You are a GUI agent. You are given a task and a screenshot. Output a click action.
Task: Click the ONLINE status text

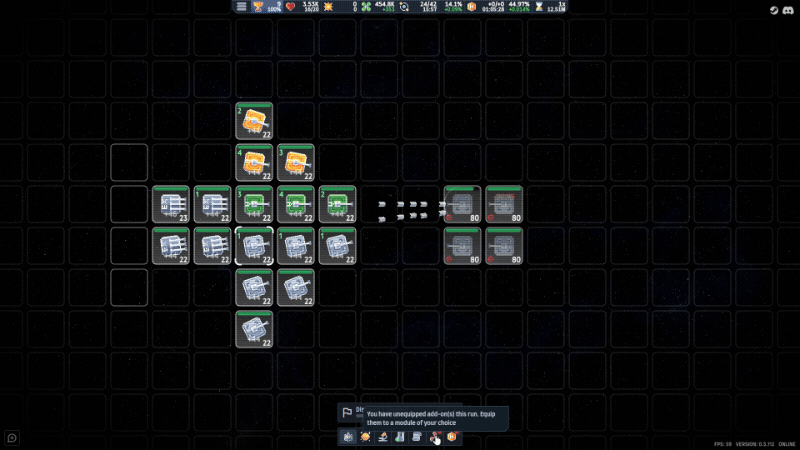[x=787, y=444]
